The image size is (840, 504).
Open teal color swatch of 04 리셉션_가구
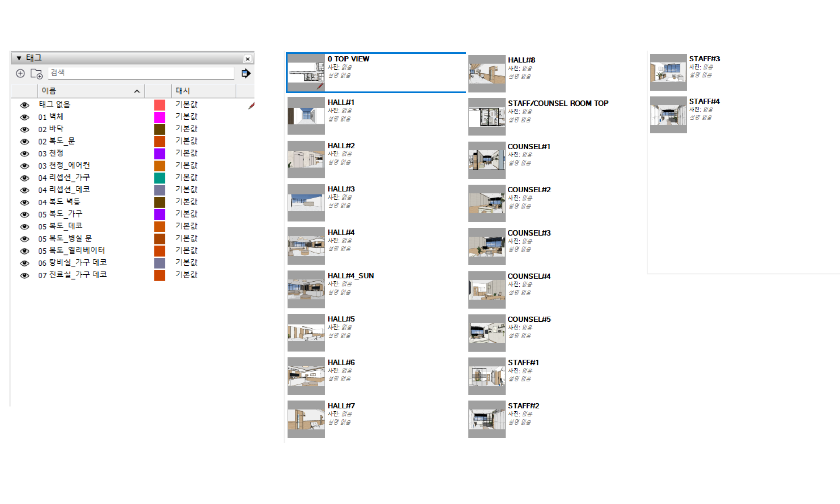click(160, 178)
